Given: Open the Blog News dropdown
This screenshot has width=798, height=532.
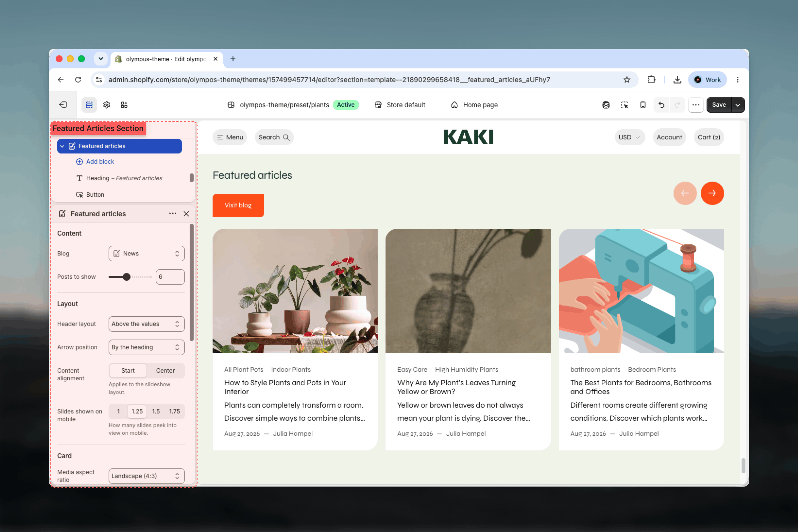Looking at the screenshot, I should point(146,253).
